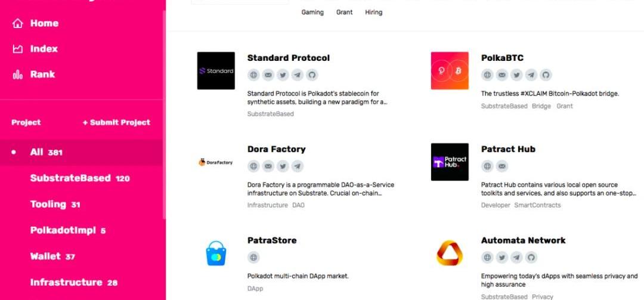Click Standard Protocol's Twitter icon

[283, 75]
